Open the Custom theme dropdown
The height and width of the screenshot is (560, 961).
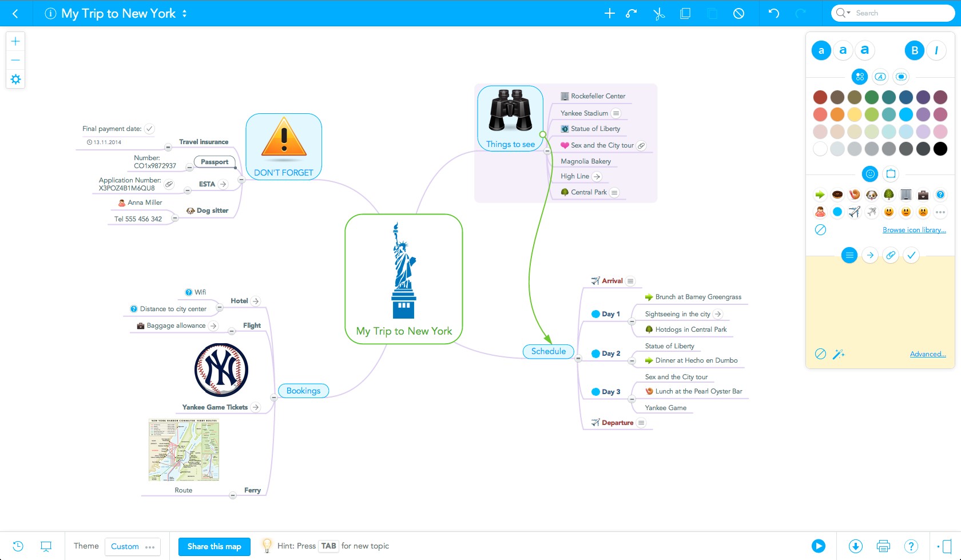coord(132,546)
